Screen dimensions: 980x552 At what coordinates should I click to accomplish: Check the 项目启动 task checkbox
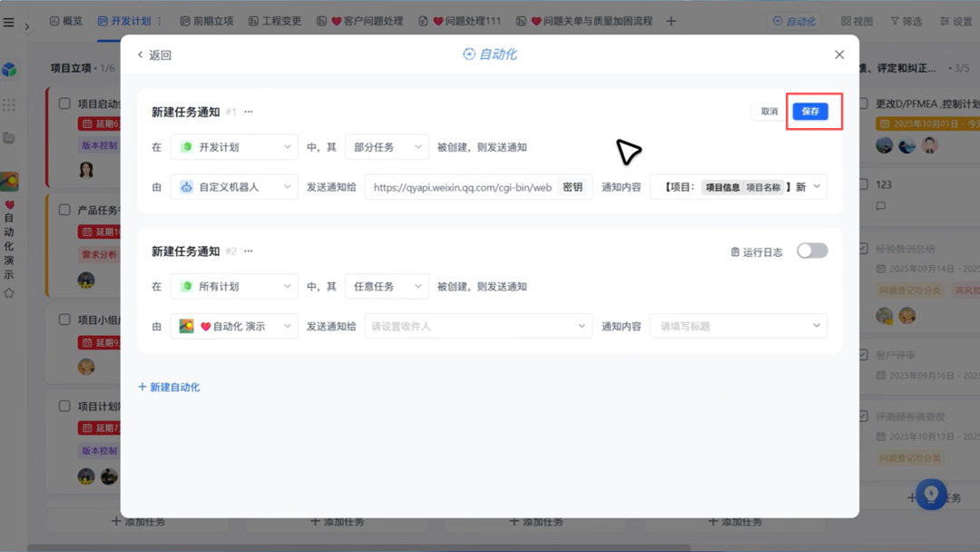(64, 103)
